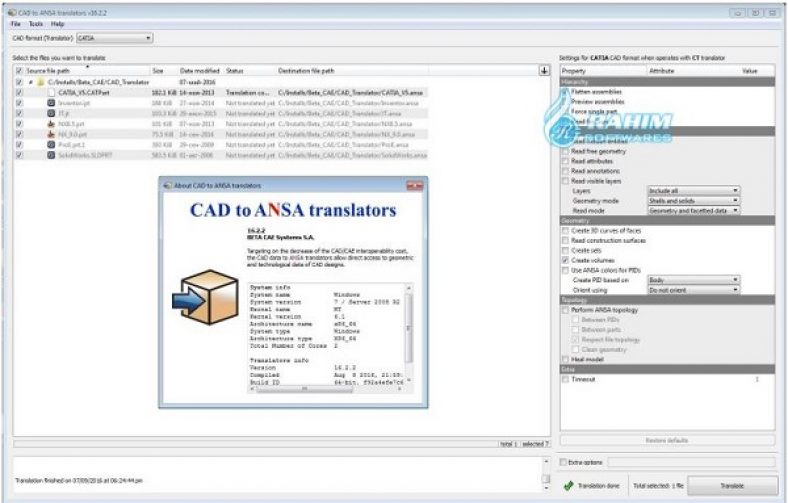Click the 'Total selected: 1 file' status text
This screenshot has width=788, height=503.
[658, 486]
